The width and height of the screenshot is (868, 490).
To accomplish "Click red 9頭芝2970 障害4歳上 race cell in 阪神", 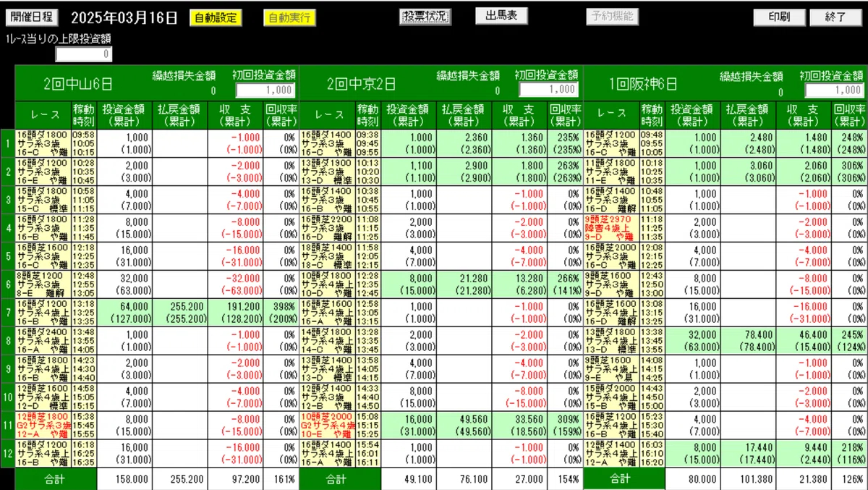I will [x=611, y=228].
